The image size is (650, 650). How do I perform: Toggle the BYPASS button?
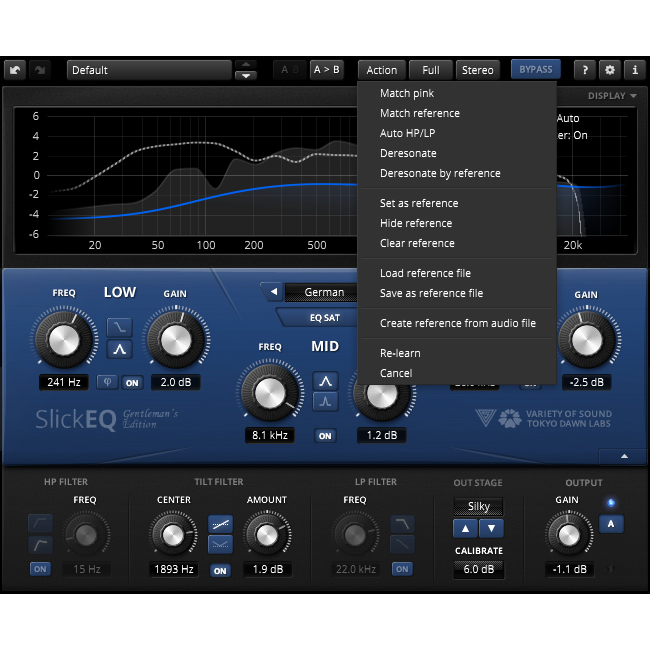pos(536,70)
